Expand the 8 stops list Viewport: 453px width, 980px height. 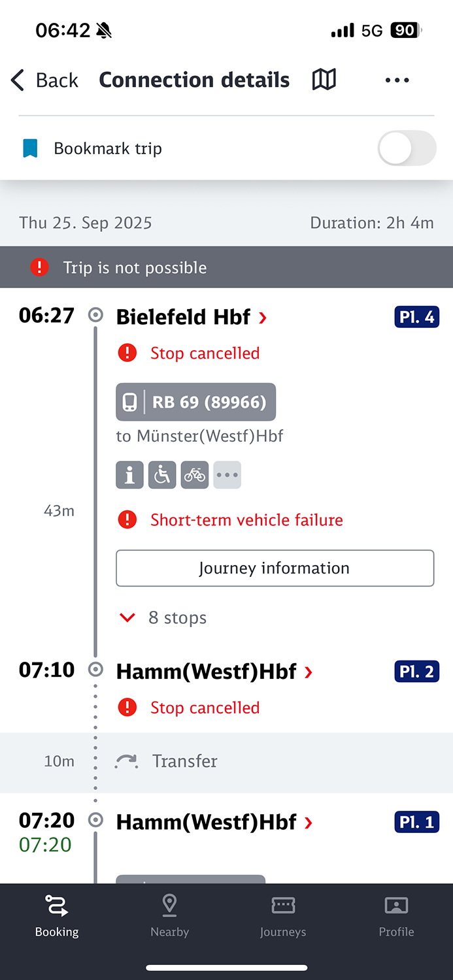point(176,617)
